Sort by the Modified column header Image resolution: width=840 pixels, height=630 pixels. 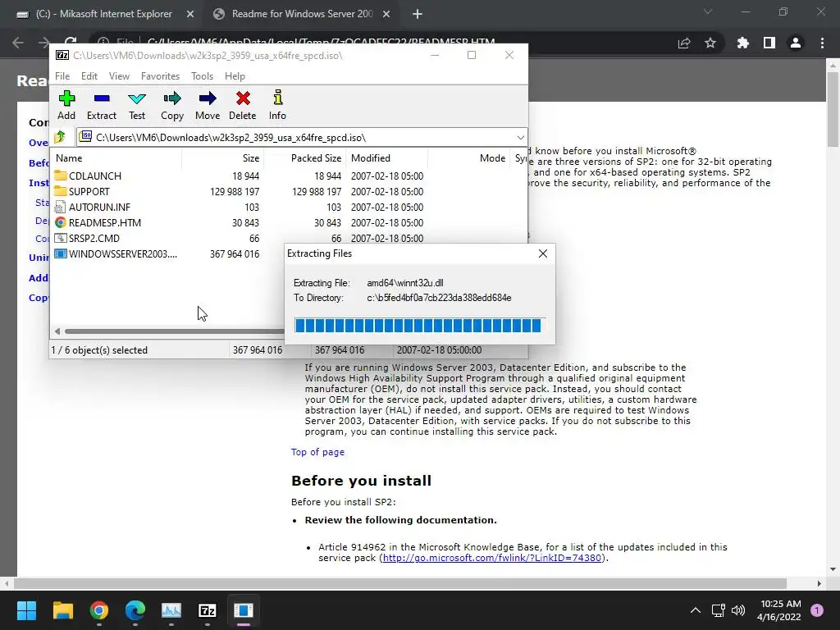click(x=371, y=158)
